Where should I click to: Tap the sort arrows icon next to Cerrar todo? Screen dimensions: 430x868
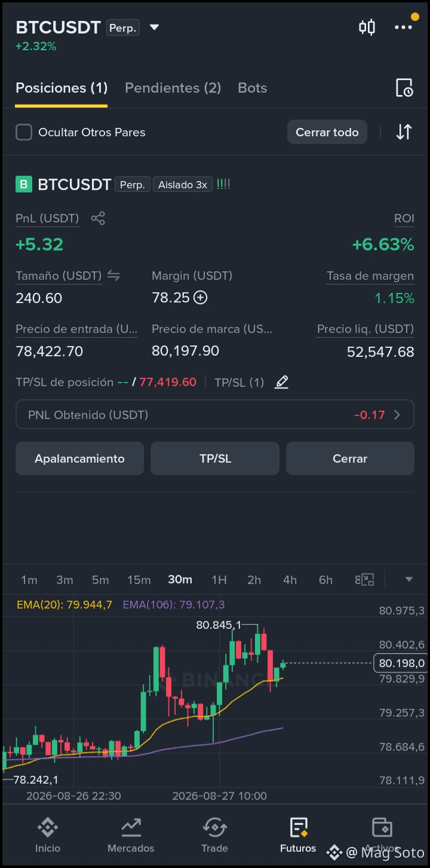pyautogui.click(x=404, y=132)
